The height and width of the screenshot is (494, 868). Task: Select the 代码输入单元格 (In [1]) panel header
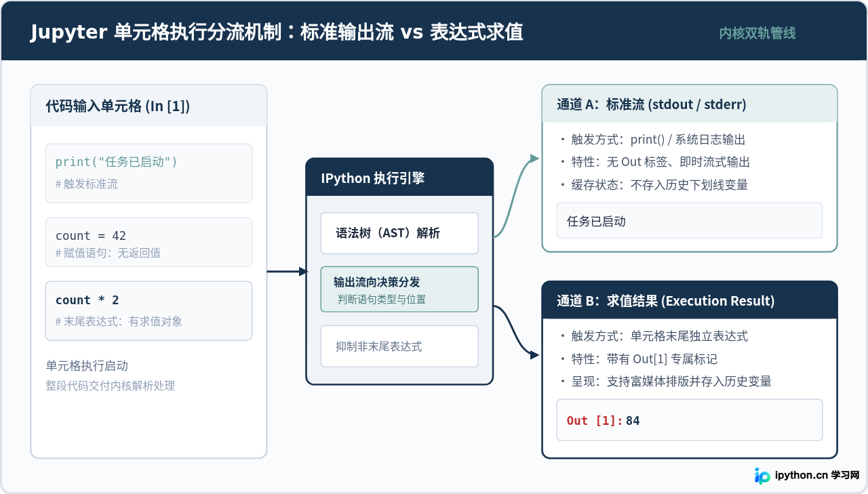point(149,106)
